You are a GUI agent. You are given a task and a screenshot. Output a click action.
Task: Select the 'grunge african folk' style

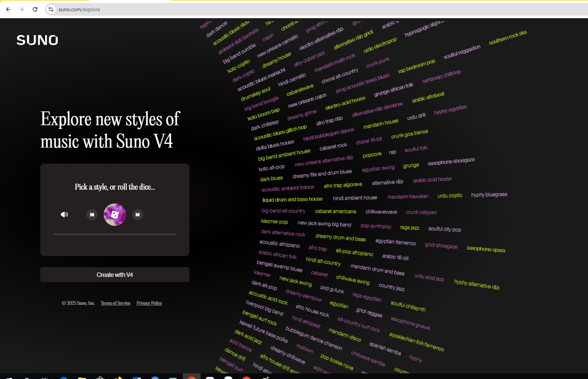click(x=393, y=90)
